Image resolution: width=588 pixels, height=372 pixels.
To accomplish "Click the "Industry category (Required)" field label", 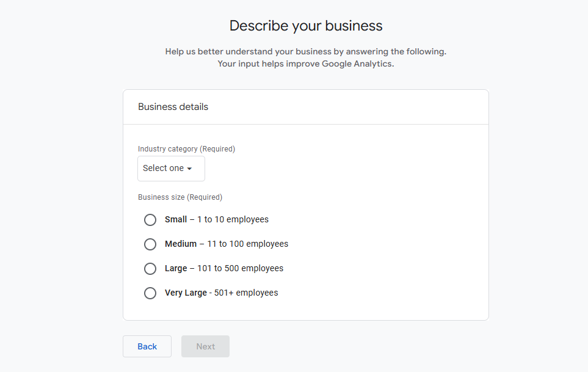I will point(186,148).
